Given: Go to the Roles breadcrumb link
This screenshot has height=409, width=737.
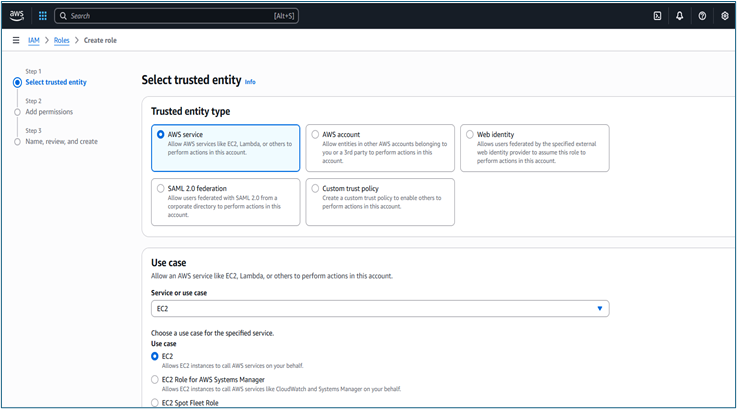Looking at the screenshot, I should coord(62,40).
